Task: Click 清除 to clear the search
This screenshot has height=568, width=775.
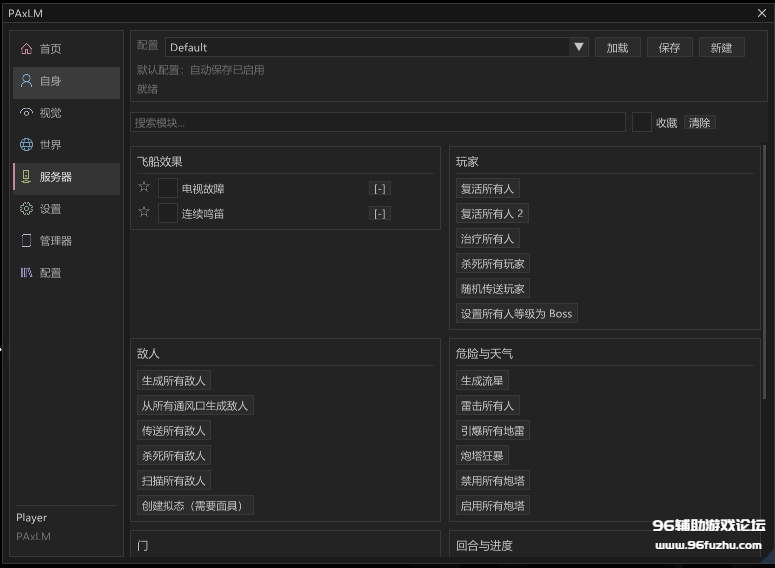Action: pos(699,123)
